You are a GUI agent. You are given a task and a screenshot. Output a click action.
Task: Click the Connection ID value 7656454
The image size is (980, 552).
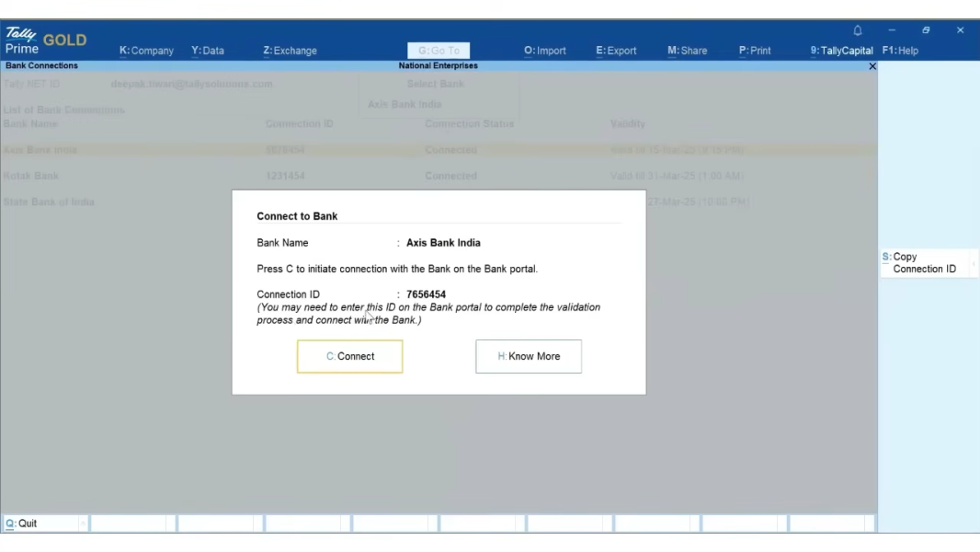coord(427,294)
